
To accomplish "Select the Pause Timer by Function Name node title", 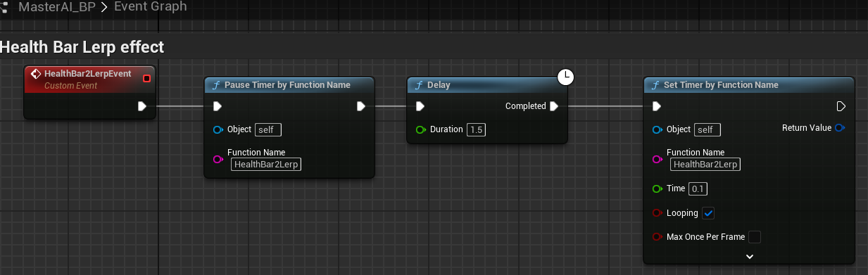I will (x=287, y=85).
